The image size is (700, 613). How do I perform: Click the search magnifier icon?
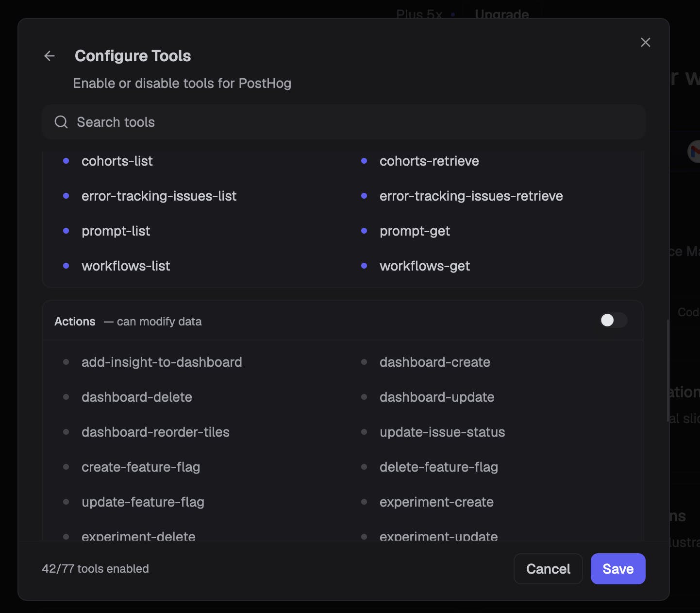click(61, 122)
